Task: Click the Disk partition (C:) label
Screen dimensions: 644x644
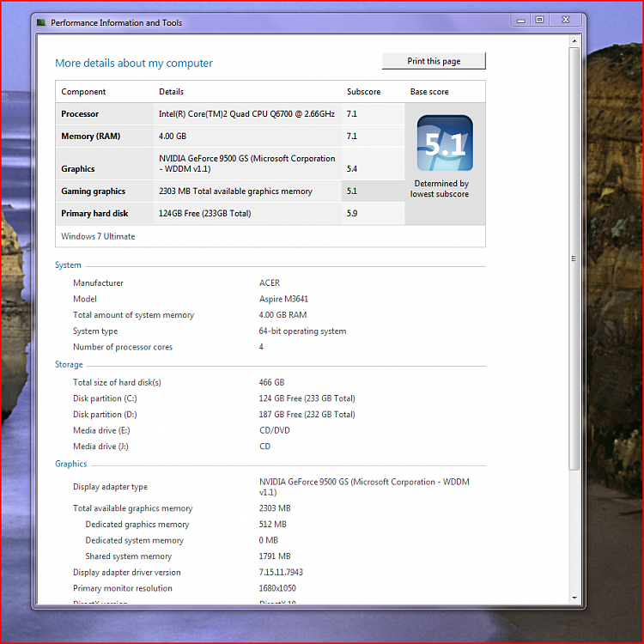Action: [105, 398]
